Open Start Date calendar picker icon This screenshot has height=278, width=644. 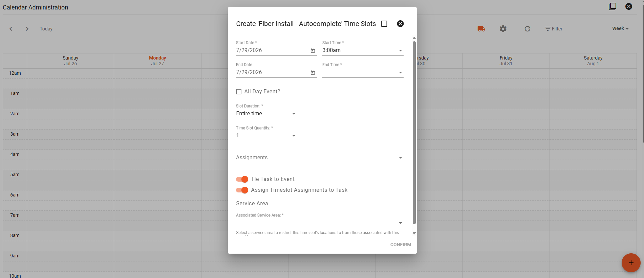[x=313, y=50]
